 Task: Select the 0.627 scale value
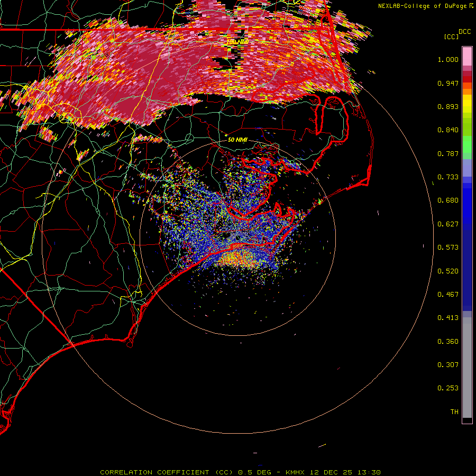[x=448, y=224]
